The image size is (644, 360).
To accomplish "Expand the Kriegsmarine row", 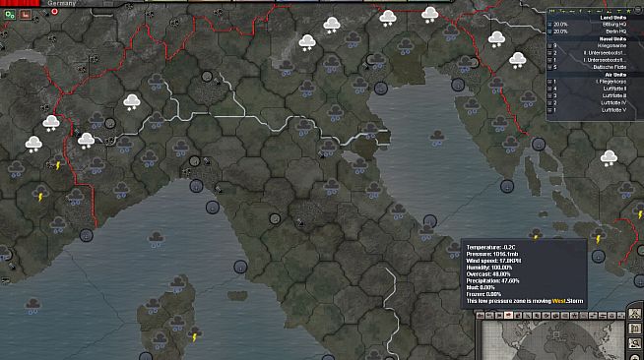I will 549,45.
